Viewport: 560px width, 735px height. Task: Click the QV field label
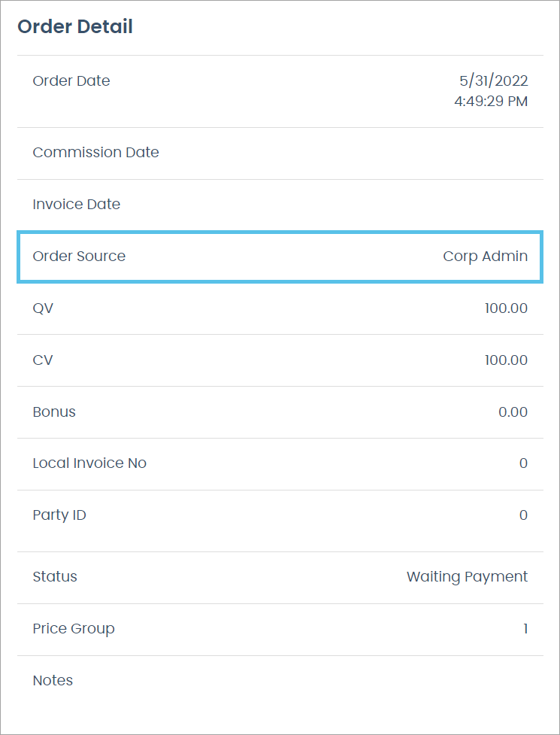(x=43, y=308)
